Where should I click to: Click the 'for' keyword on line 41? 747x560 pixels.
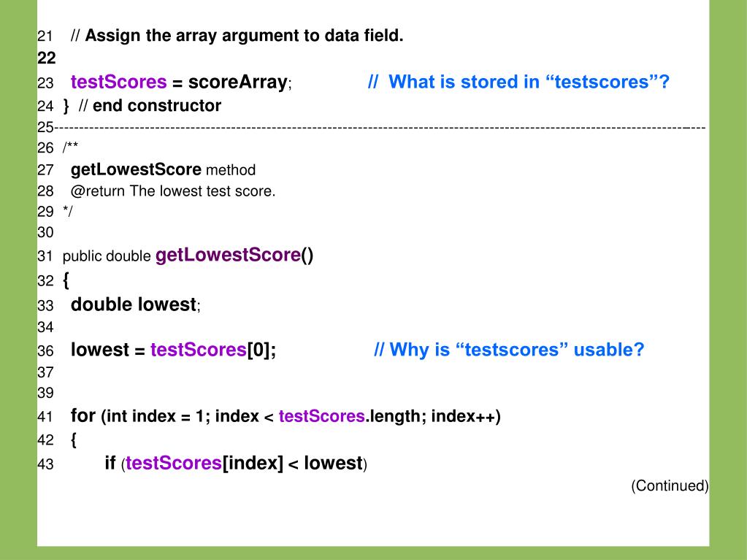[x=83, y=415]
